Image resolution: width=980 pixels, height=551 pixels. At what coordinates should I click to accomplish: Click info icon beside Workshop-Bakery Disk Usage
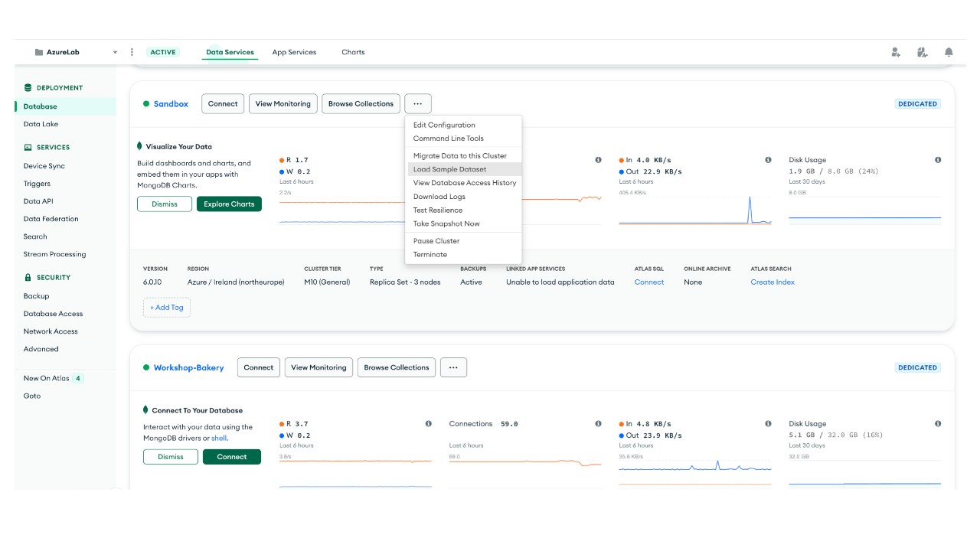pos(938,424)
